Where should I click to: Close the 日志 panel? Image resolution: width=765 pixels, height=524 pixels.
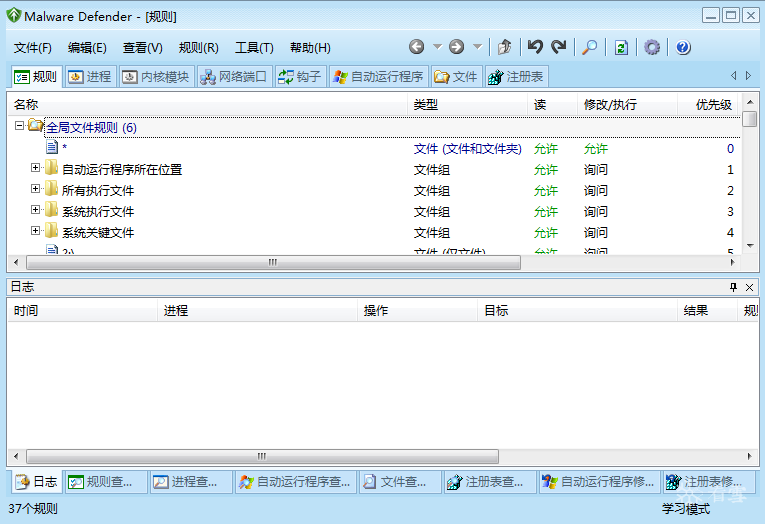(749, 287)
